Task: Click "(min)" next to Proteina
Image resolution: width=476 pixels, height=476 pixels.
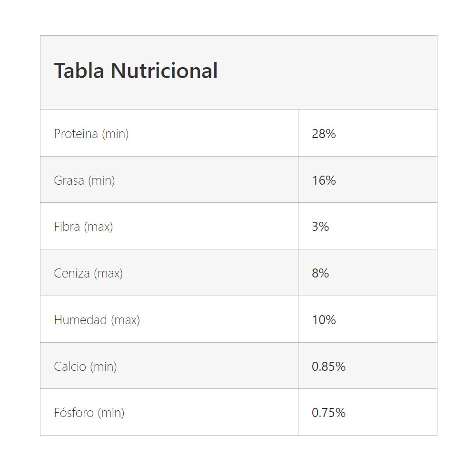Action: point(115,134)
